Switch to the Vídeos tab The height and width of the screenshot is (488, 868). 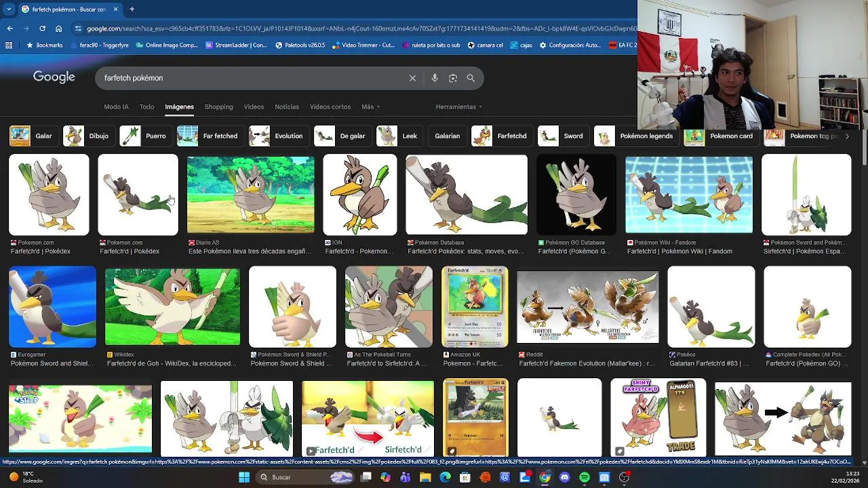click(254, 106)
